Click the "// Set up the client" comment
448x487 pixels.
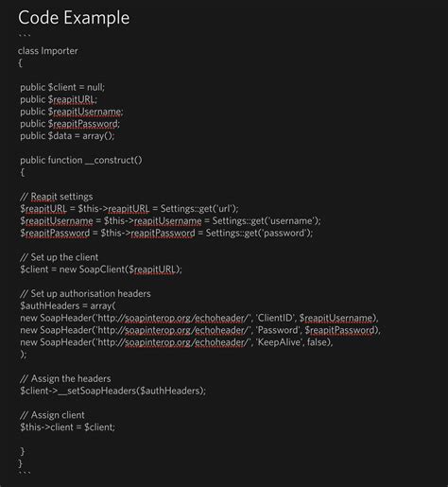coord(60,257)
